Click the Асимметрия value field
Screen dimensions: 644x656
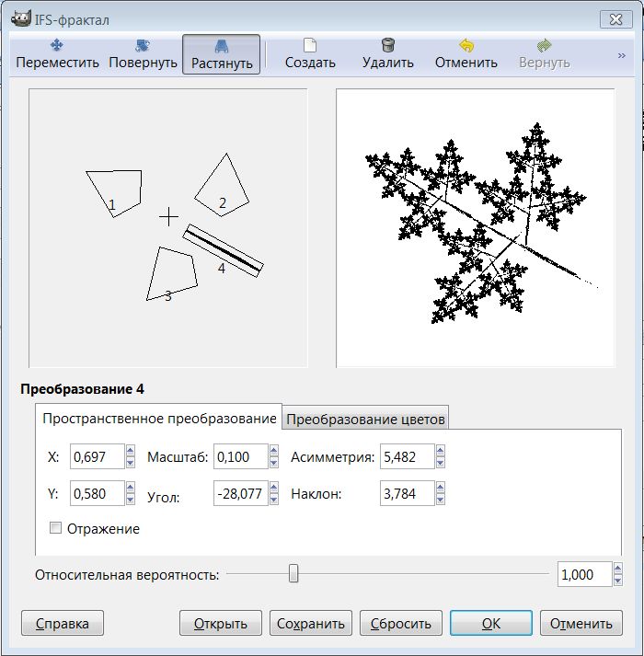[408, 456]
